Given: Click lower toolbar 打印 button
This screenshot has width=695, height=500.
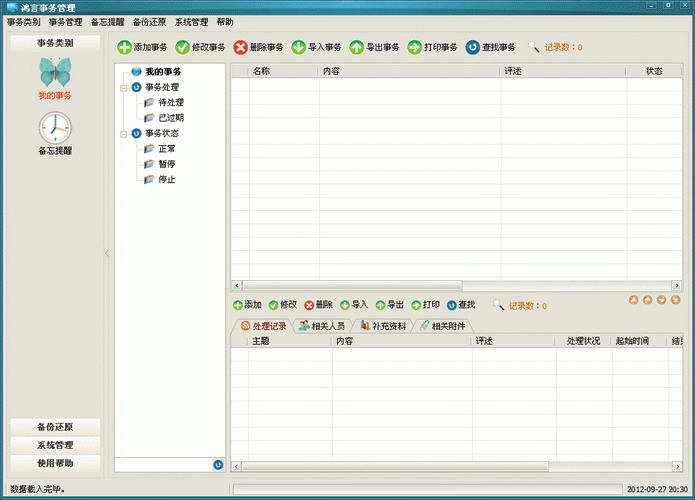Looking at the screenshot, I should pos(426,305).
